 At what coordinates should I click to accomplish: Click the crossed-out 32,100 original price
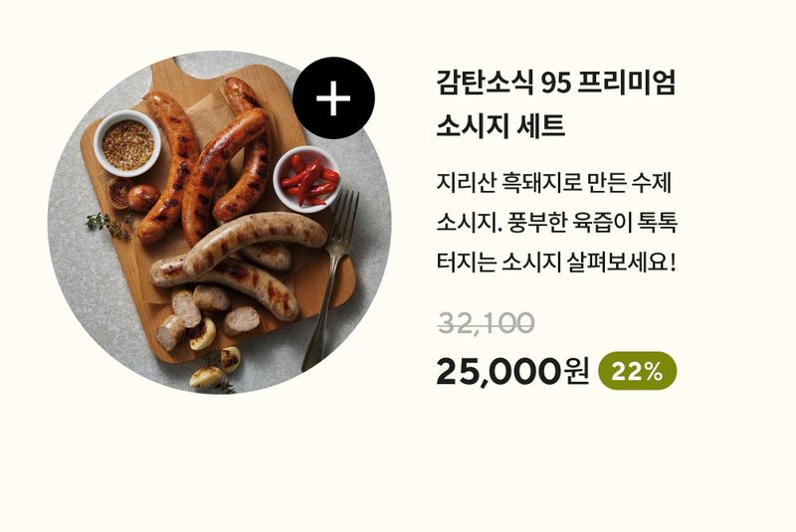click(x=487, y=323)
